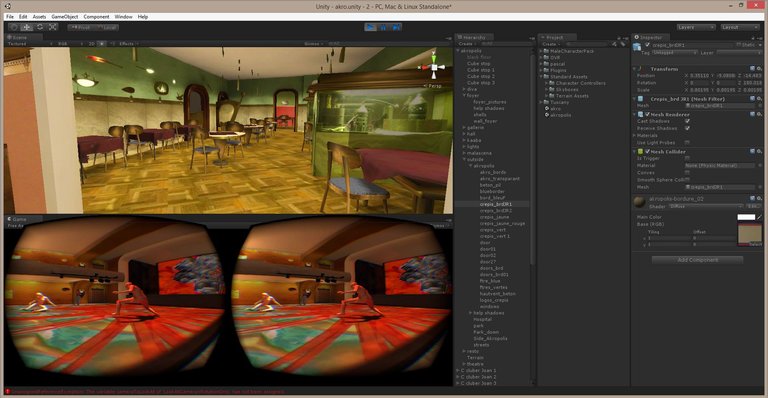This screenshot has height=398, width=768.
Task: Click the Tuscany folder icon
Action: 546,102
